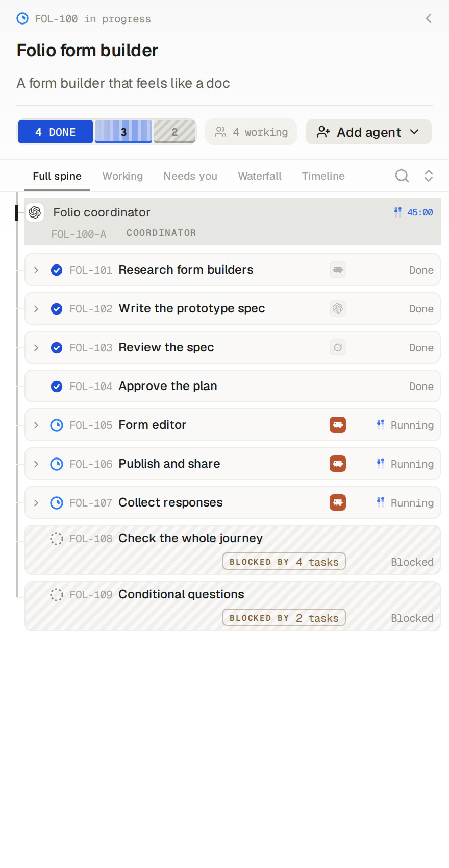This screenshot has width=449, height=868.
Task: Click the Folio coordinator avatar icon
Action: [x=35, y=212]
